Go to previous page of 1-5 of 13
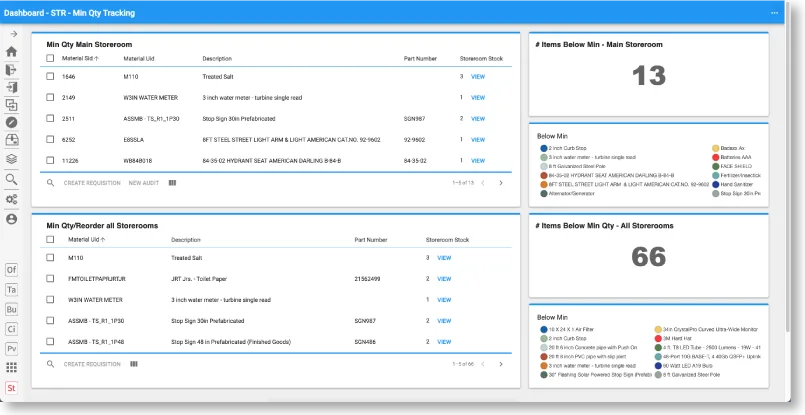Image resolution: width=805 pixels, height=415 pixels. tap(483, 183)
